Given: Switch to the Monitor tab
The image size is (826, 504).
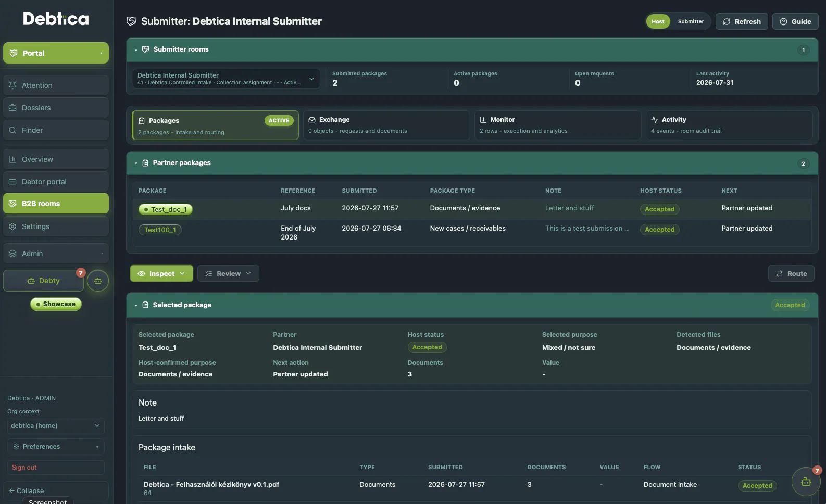Looking at the screenshot, I should pos(558,125).
